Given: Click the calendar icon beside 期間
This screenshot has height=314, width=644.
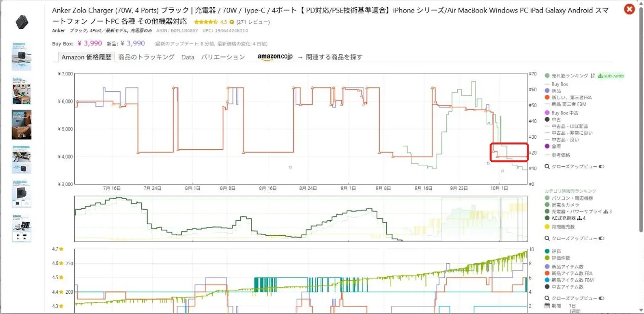Looking at the screenshot, I should (x=547, y=306).
